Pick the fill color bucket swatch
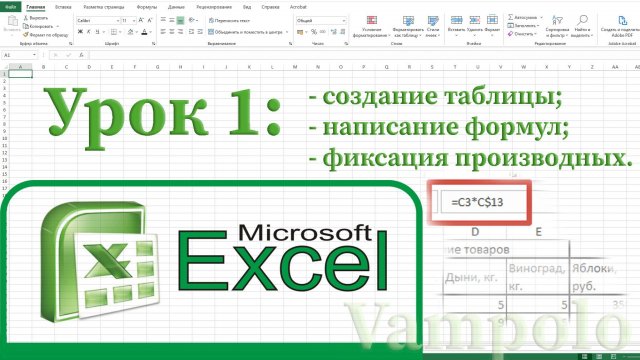 [130, 32]
